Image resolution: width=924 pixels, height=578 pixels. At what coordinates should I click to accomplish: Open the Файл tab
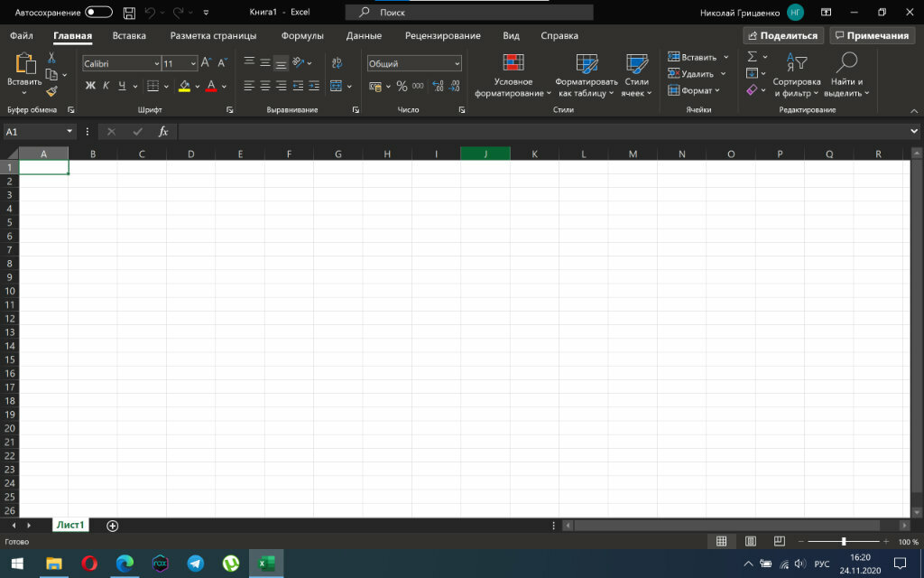22,35
